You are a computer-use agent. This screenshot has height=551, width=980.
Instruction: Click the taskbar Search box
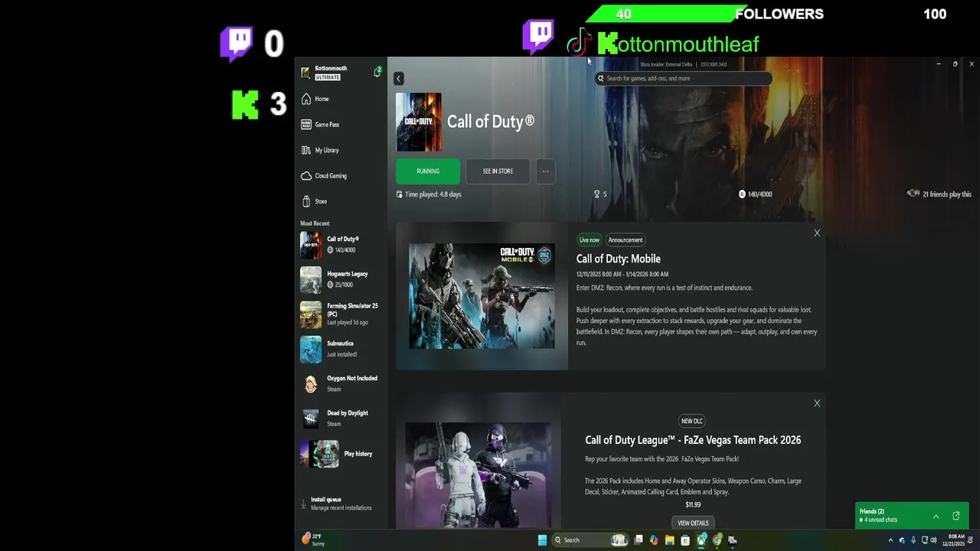click(x=590, y=540)
